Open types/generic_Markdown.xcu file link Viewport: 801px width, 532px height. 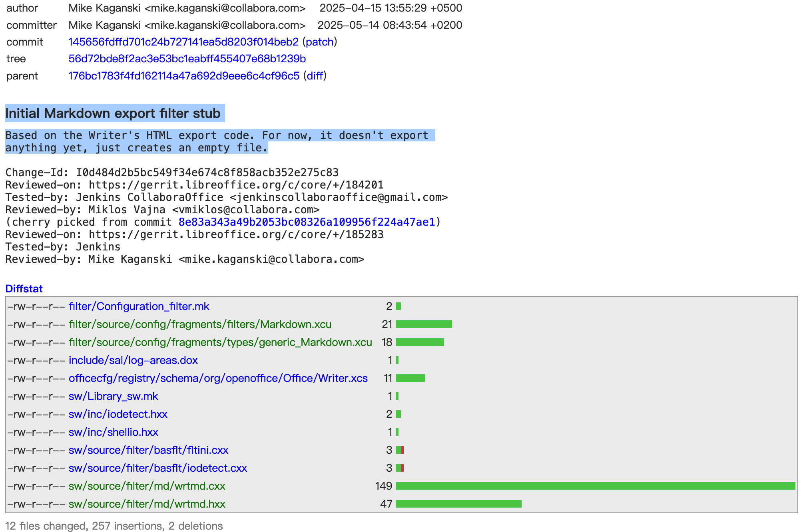point(220,342)
